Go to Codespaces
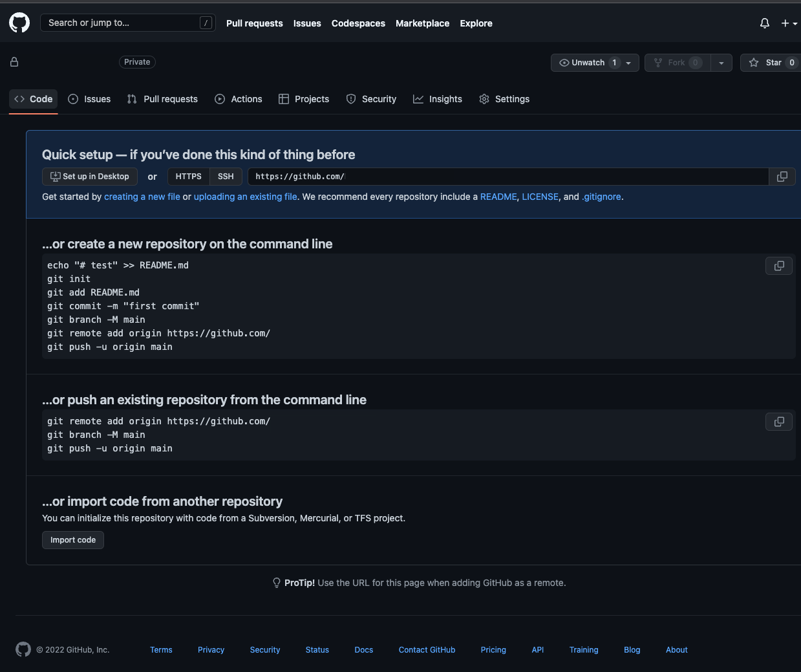The width and height of the screenshot is (801, 672). (358, 23)
